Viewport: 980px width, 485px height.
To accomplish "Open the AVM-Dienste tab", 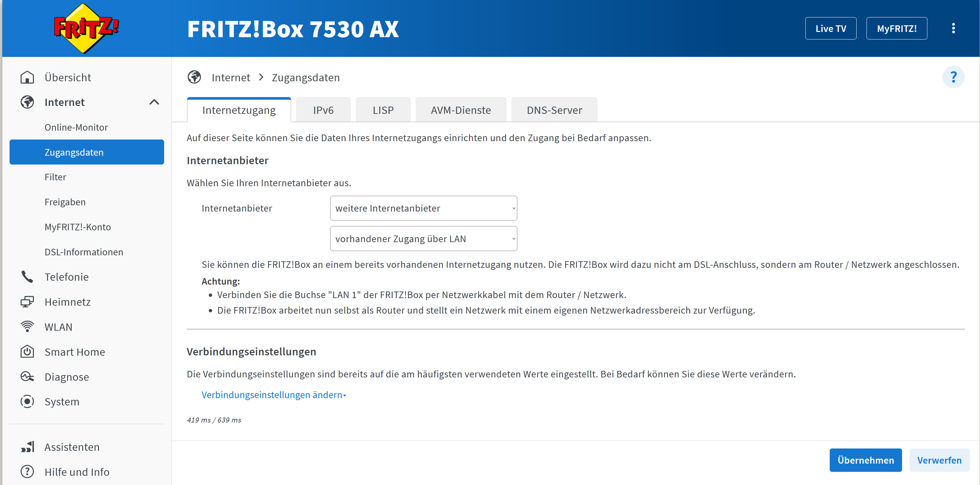I will point(460,110).
